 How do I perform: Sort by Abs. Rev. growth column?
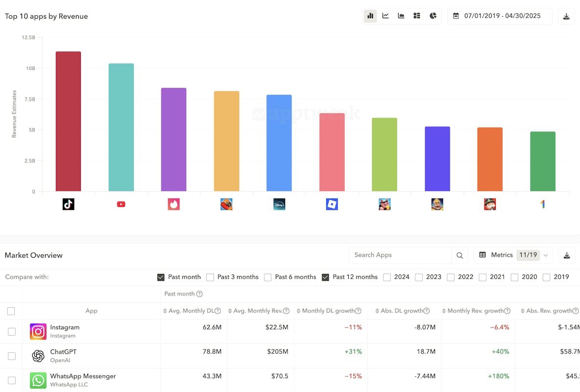click(x=523, y=311)
